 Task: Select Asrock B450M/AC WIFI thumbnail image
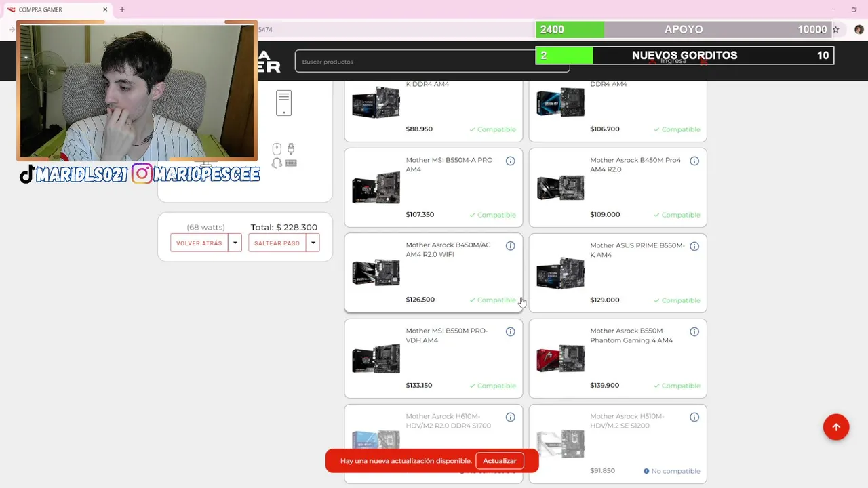coord(376,273)
